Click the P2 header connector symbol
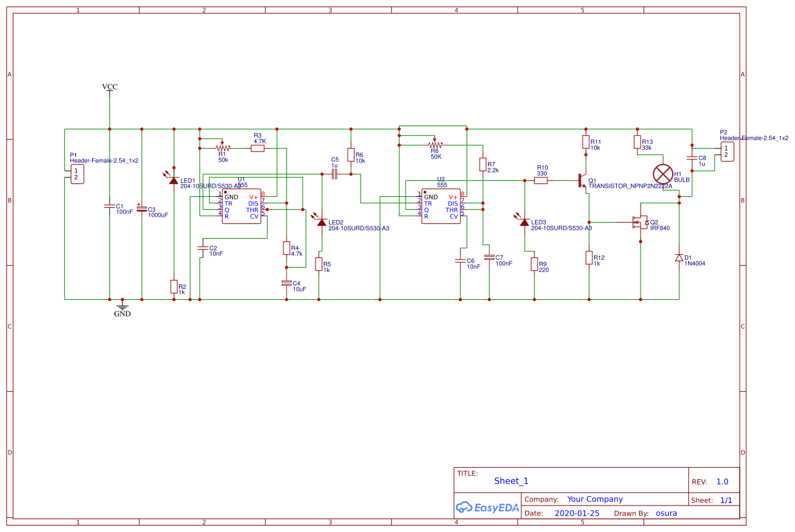 727,152
